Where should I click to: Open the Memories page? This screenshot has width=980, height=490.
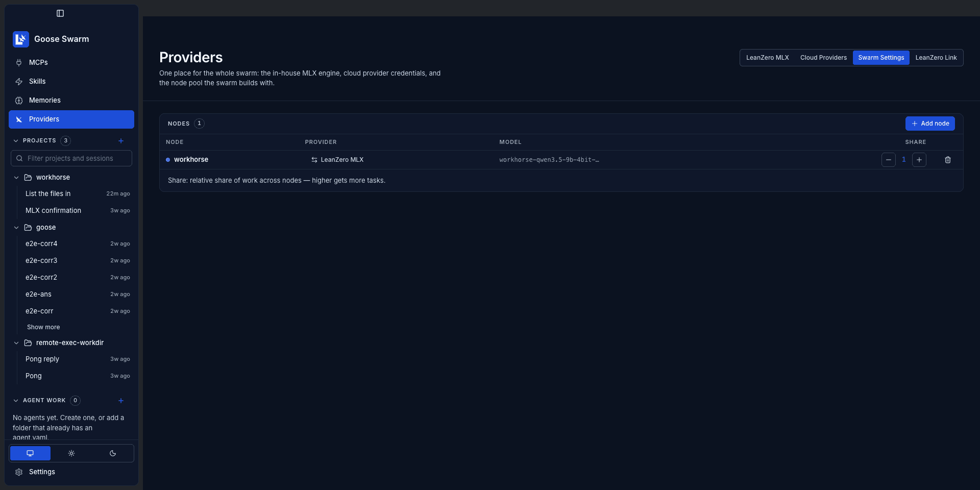(71, 100)
